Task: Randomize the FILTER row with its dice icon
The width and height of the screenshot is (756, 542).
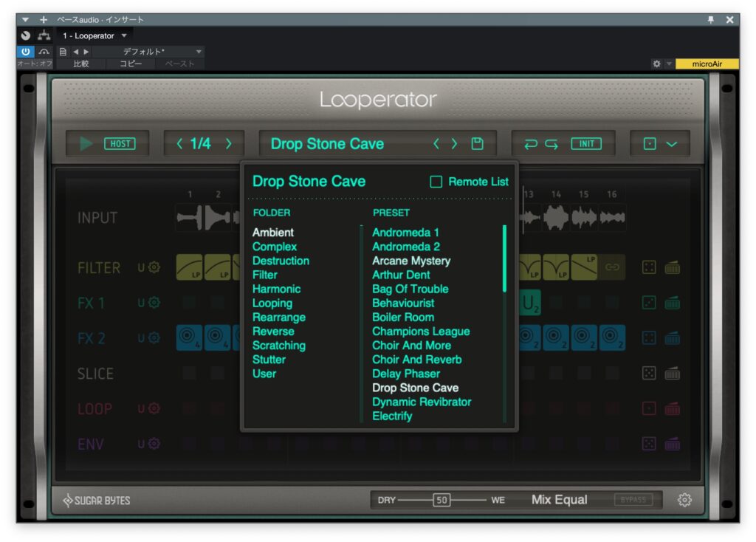Action: coord(650,267)
